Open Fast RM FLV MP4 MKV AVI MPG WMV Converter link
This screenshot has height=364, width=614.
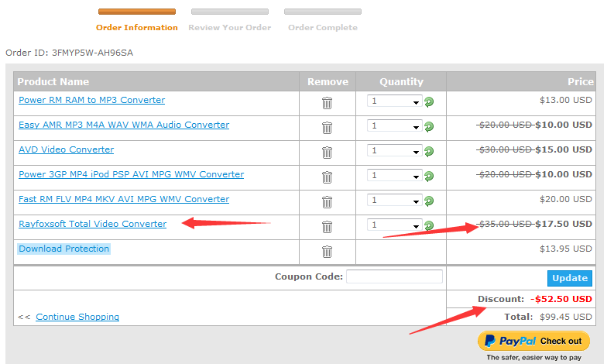(x=124, y=199)
